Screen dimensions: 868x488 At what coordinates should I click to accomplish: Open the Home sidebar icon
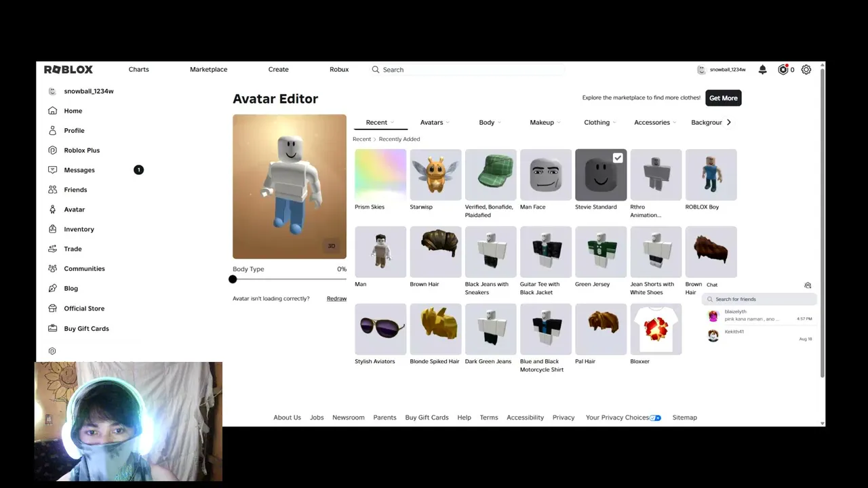click(52, 110)
